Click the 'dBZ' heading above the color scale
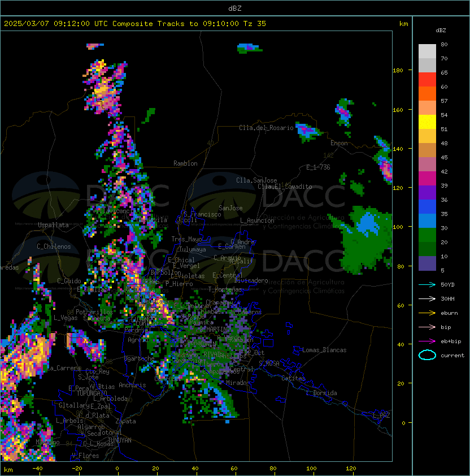470x476 pixels. (441, 31)
